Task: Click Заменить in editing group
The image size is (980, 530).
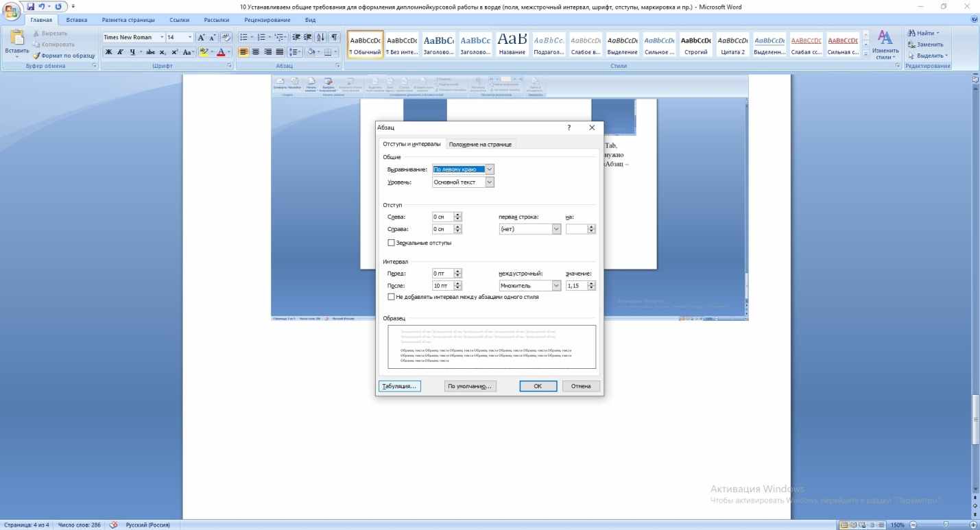Action: [926, 45]
